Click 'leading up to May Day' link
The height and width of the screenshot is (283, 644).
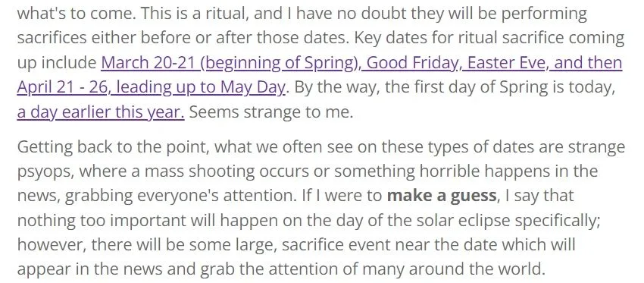tap(198, 87)
